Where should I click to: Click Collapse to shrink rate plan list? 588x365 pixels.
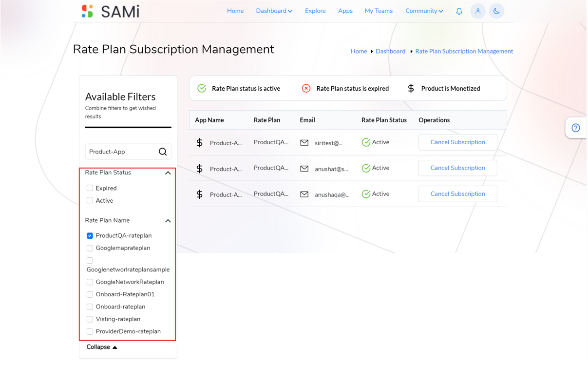point(102,347)
